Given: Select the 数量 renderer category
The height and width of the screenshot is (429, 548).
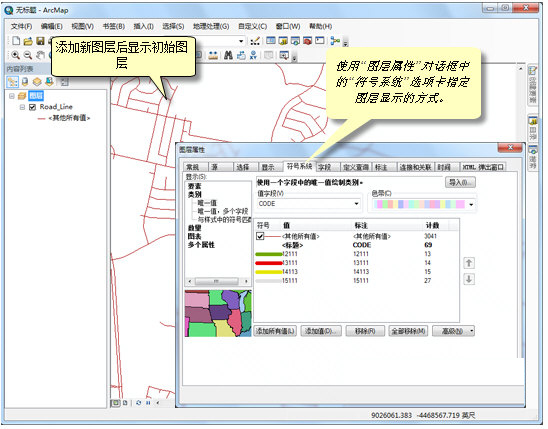Looking at the screenshot, I should tap(195, 228).
